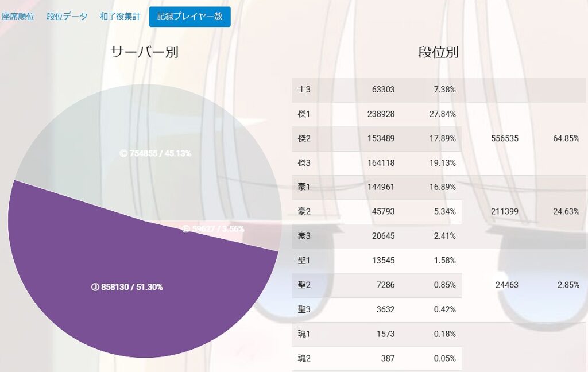
Task: Click the circled J server icon
Action: 95,287
